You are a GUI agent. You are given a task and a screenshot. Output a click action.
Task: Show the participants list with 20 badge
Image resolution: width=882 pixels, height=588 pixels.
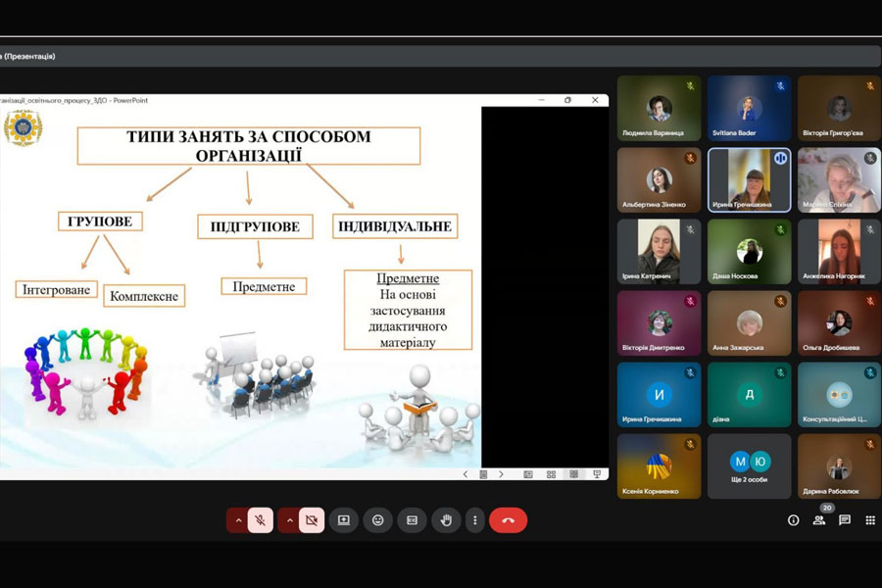point(819,520)
